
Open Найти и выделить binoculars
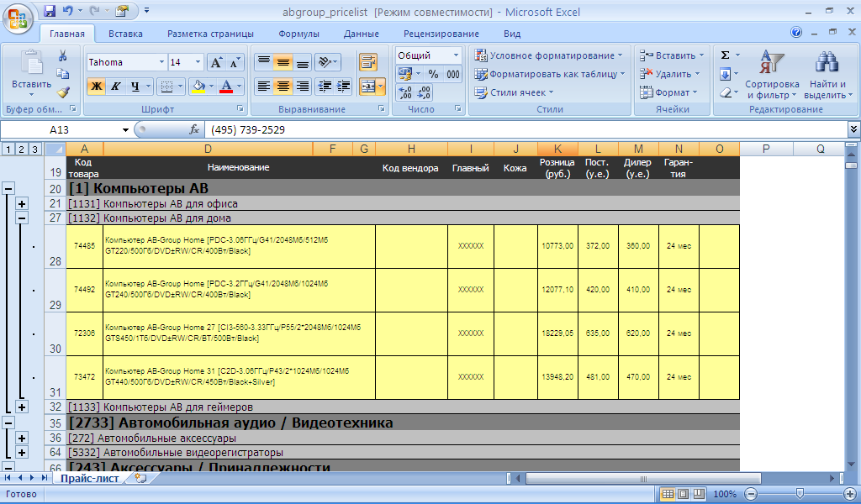827,75
